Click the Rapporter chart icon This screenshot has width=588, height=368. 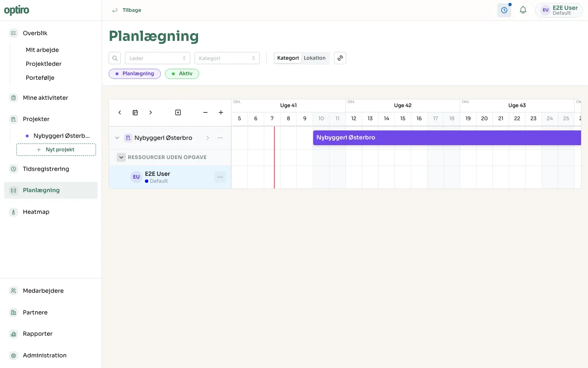(x=13, y=334)
